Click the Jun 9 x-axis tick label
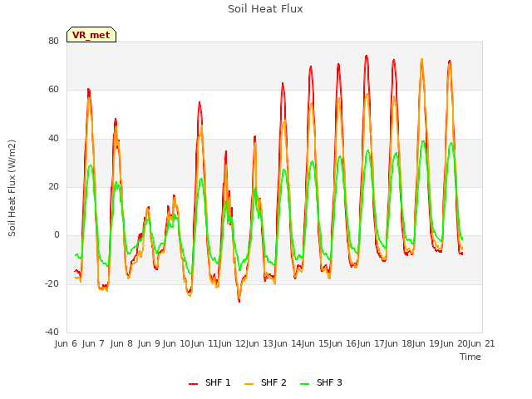This screenshot has width=532, height=399. pos(149,343)
